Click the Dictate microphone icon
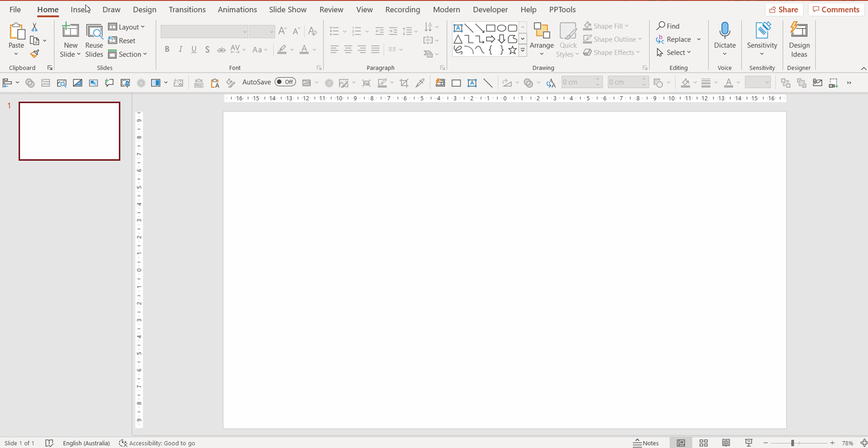This screenshot has height=448, width=868. [x=724, y=30]
